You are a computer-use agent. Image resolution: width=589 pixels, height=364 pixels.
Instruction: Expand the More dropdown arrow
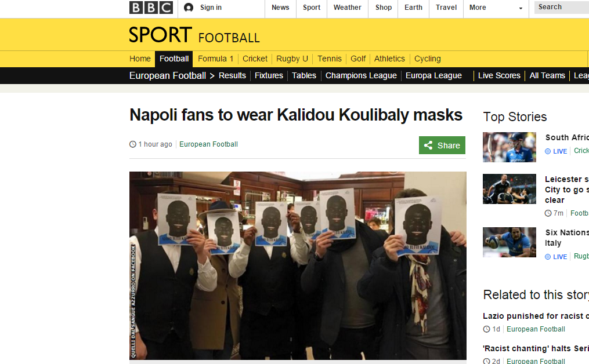(521, 8)
